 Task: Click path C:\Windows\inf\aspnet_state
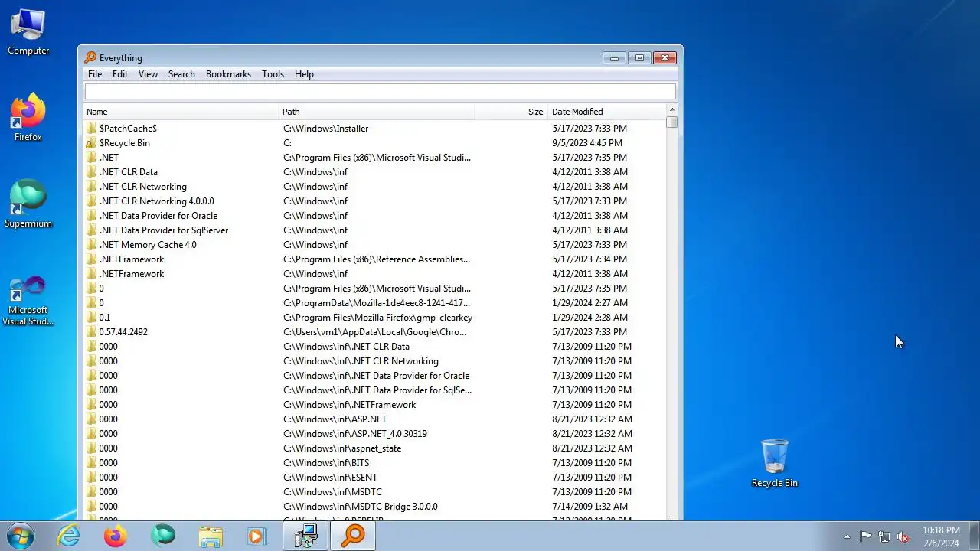[x=341, y=448]
